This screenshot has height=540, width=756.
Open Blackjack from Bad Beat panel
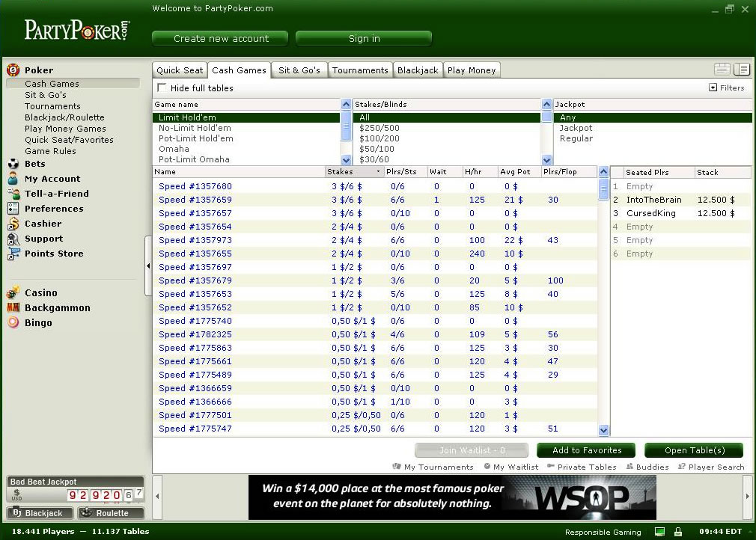[x=40, y=513]
